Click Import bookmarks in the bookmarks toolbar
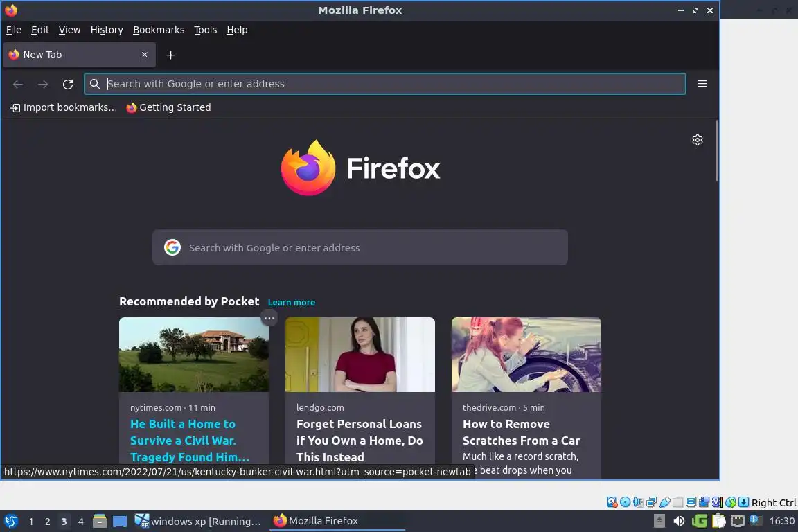The height and width of the screenshot is (532, 798). [64, 107]
